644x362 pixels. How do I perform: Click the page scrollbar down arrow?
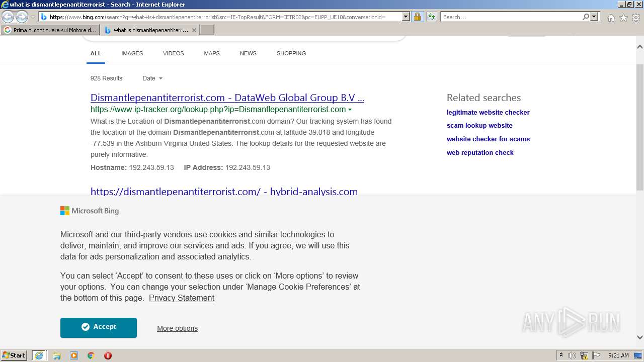640,337
